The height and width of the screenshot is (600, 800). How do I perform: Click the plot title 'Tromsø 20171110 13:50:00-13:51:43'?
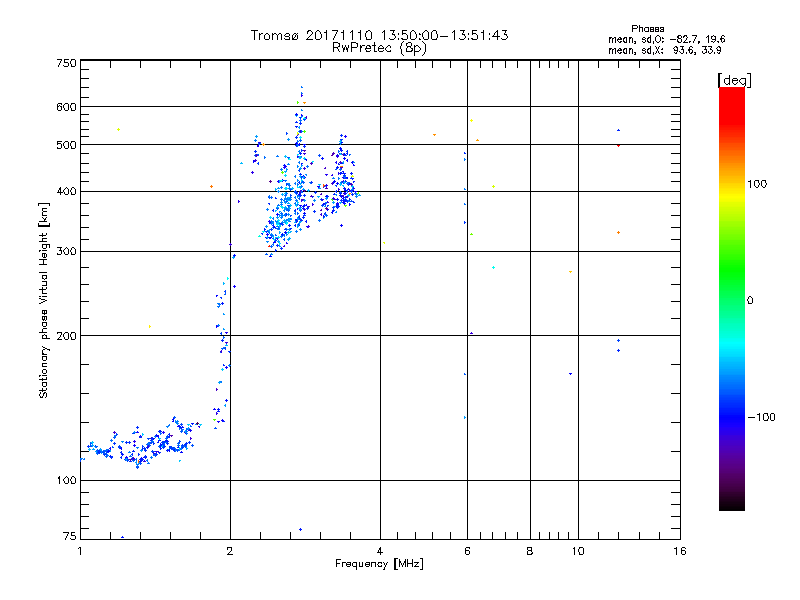(380, 35)
